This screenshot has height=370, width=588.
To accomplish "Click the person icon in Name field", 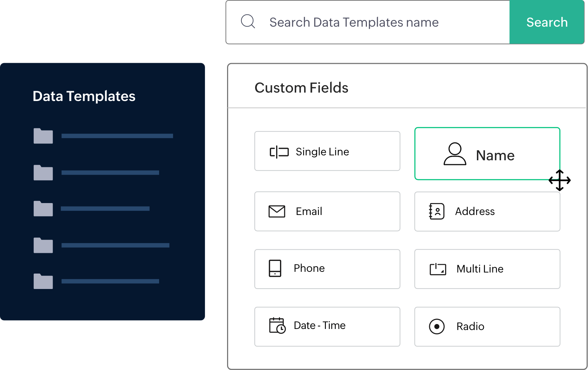I will [454, 154].
